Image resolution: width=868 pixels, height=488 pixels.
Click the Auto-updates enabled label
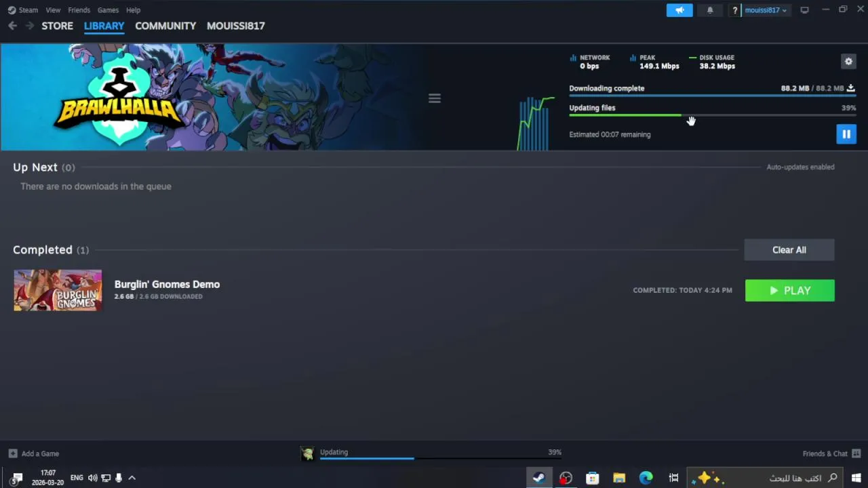(x=800, y=167)
